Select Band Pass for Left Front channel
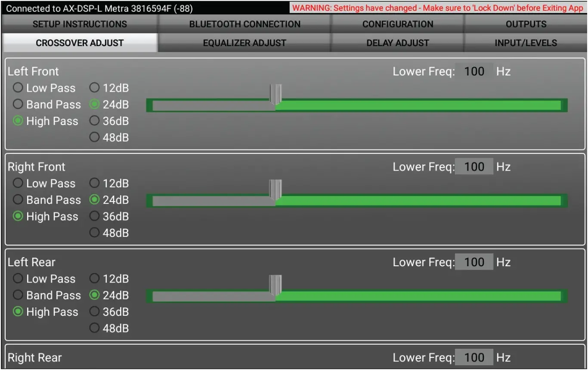This screenshot has height=370, width=588. [18, 104]
